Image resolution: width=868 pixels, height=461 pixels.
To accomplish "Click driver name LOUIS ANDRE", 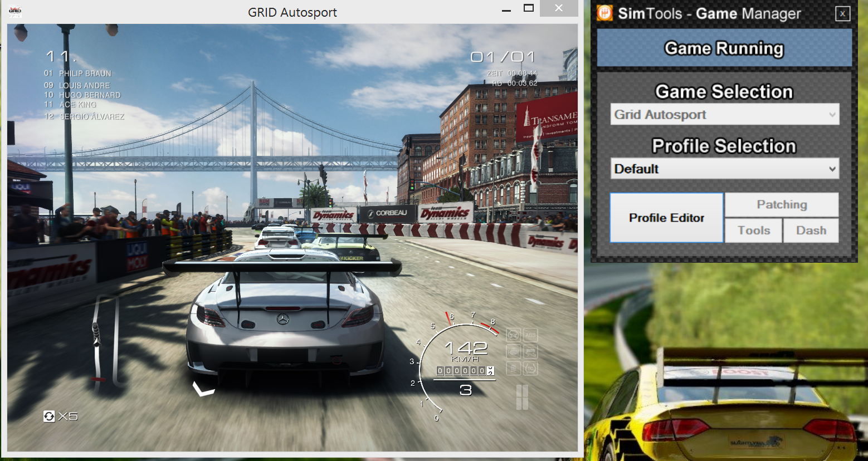I will (x=85, y=86).
